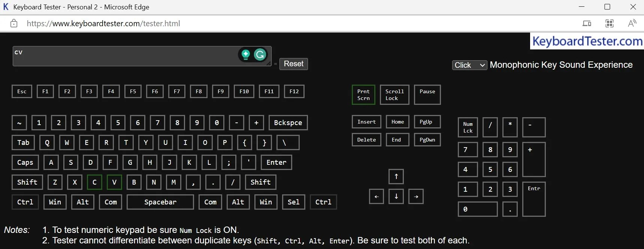The height and width of the screenshot is (249, 644).
Task: Click the Grammarly icon in the text area
Action: 260,55
